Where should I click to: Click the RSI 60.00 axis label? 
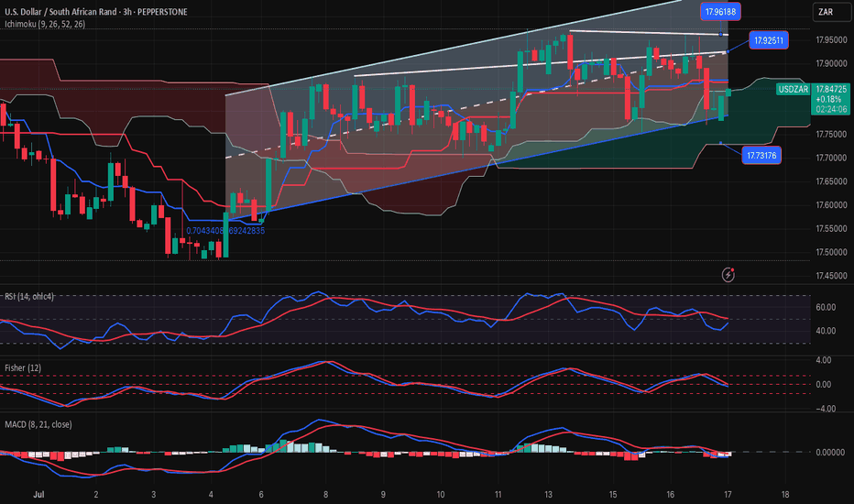coord(825,307)
